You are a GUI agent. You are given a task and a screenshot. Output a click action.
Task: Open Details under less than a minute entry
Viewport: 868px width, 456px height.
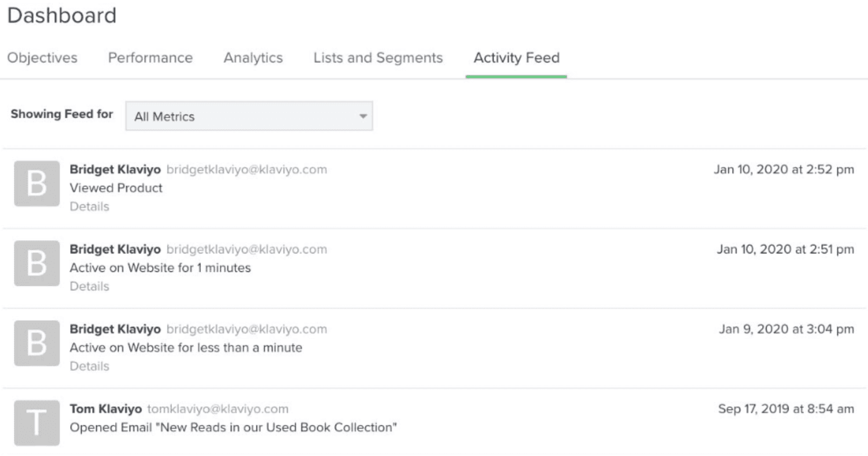(x=90, y=366)
